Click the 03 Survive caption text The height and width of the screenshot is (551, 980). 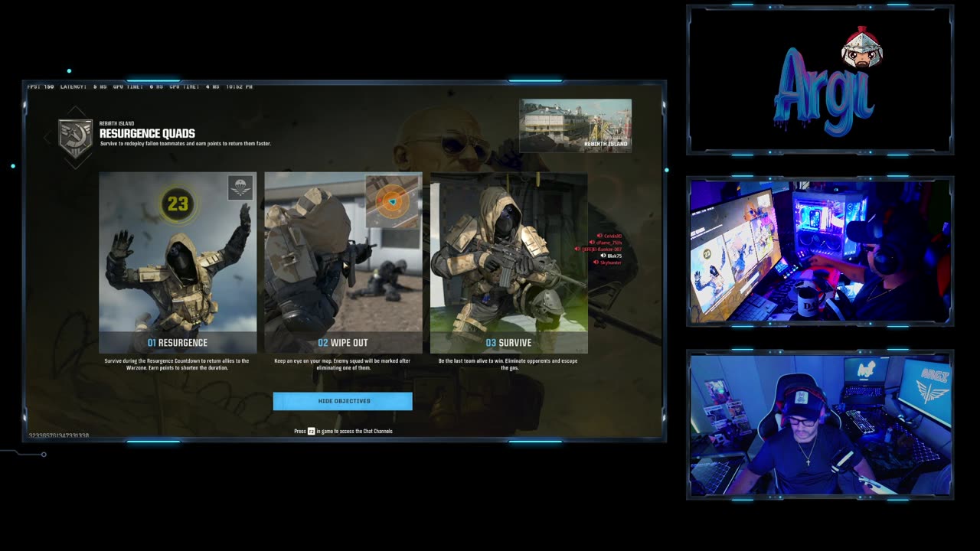coord(508,343)
